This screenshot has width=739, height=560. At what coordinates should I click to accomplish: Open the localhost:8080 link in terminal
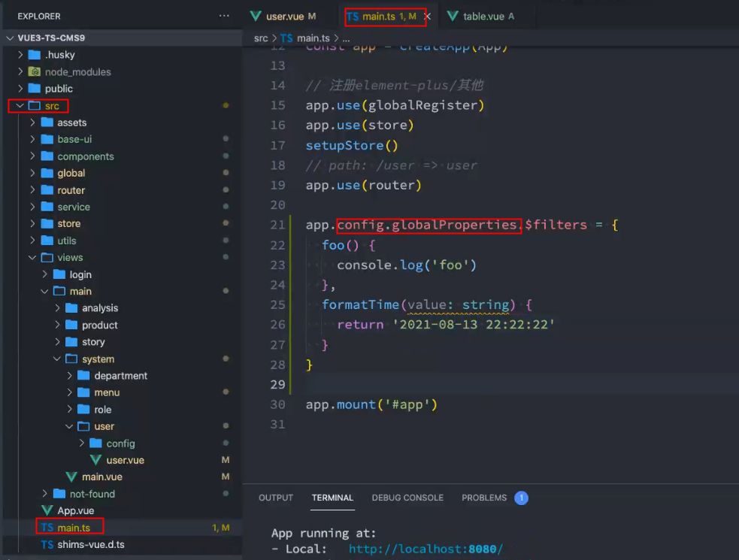(x=426, y=549)
